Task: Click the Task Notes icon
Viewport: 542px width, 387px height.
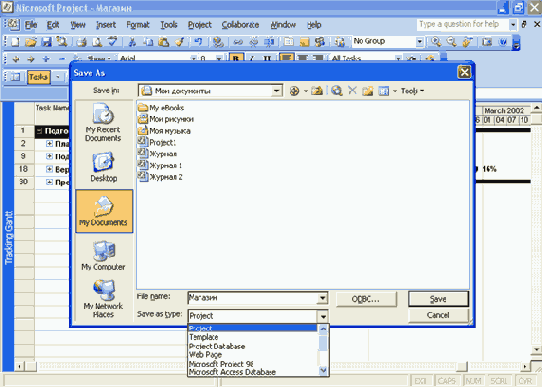Action: (304, 42)
